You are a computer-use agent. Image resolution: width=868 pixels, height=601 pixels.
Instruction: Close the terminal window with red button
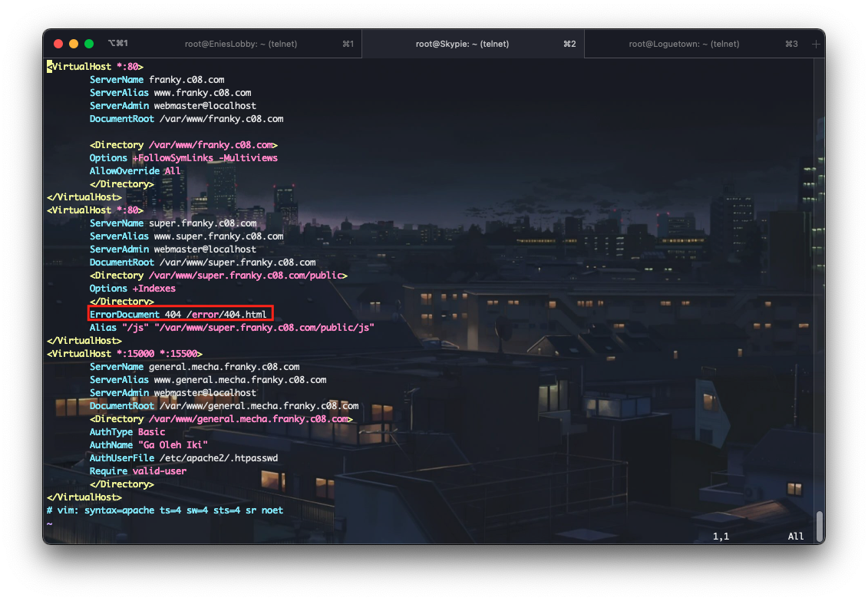pos(58,44)
